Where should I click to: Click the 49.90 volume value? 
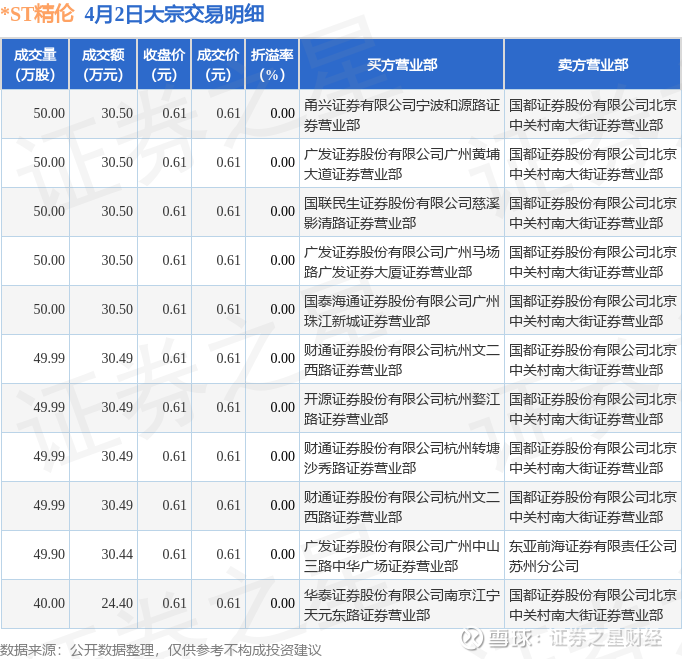(x=49, y=555)
